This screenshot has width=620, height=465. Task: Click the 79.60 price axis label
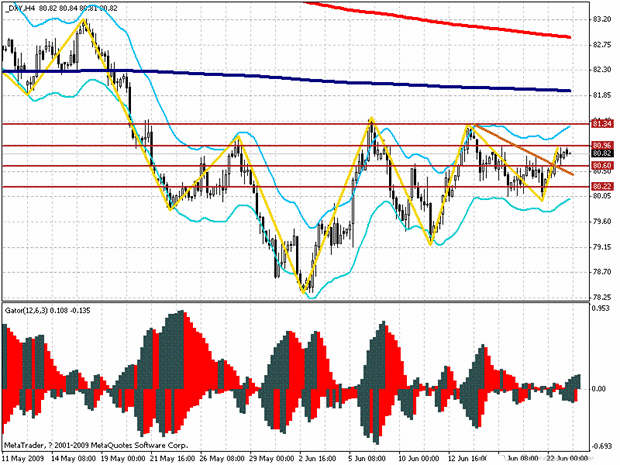[602, 221]
